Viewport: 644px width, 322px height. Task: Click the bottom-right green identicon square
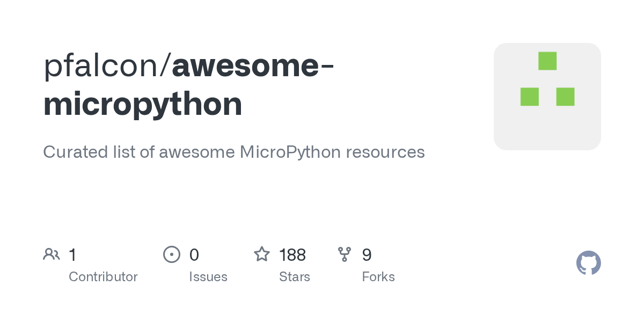tap(565, 97)
